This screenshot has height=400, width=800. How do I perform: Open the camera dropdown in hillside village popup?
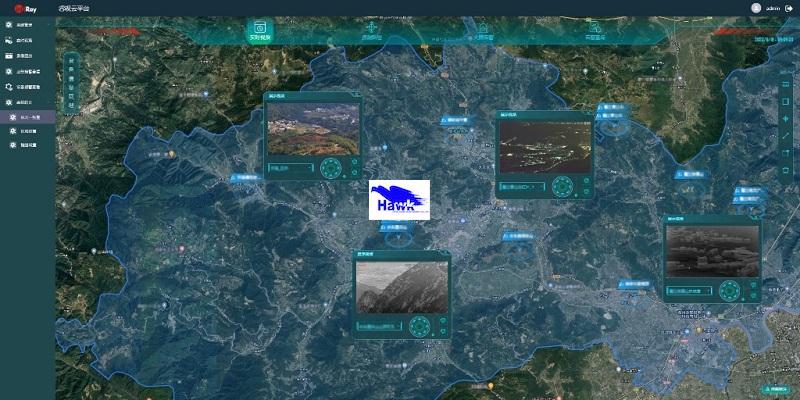(291, 168)
